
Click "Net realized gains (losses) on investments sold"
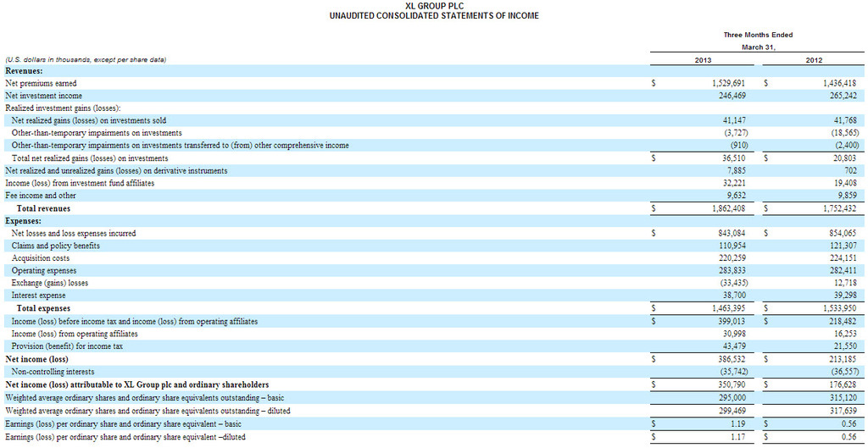(88, 120)
